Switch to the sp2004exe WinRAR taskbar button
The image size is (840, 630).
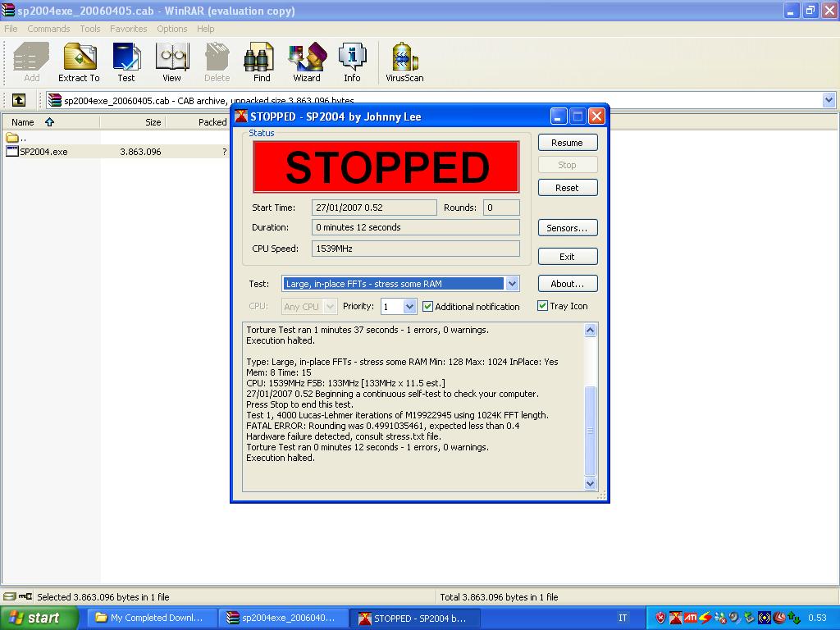[282, 618]
